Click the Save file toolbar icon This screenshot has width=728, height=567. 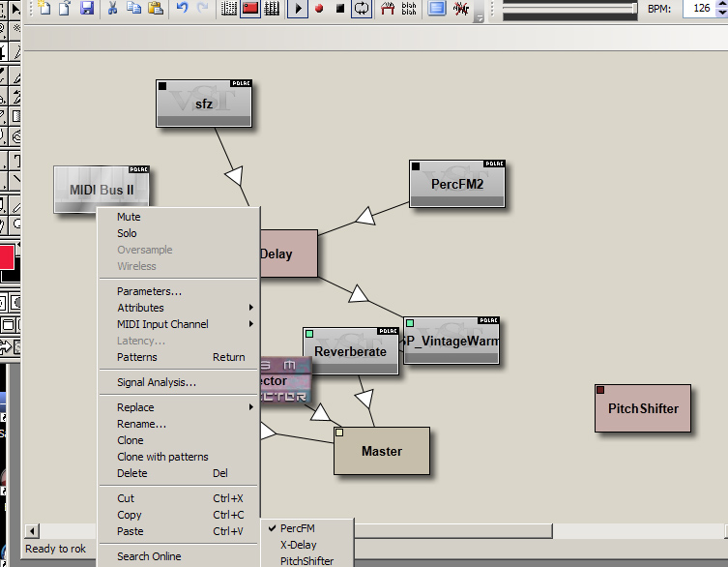(x=87, y=9)
